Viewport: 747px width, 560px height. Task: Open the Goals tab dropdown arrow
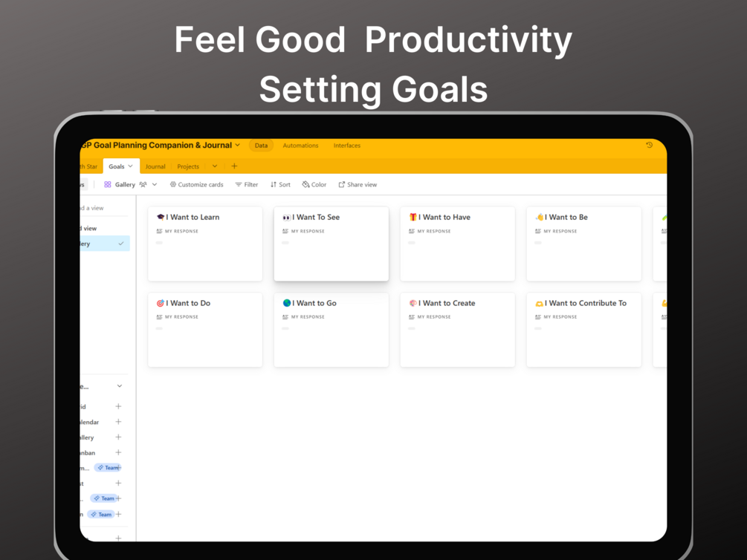click(x=131, y=166)
